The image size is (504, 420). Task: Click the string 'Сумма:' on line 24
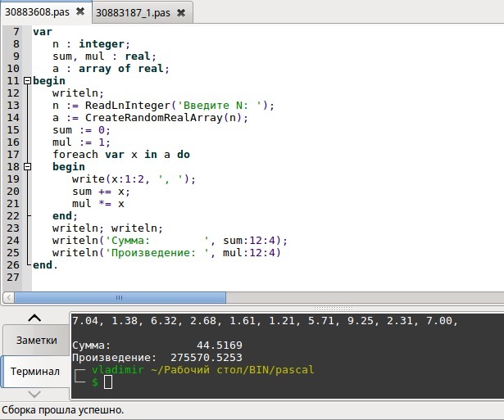coord(127,241)
